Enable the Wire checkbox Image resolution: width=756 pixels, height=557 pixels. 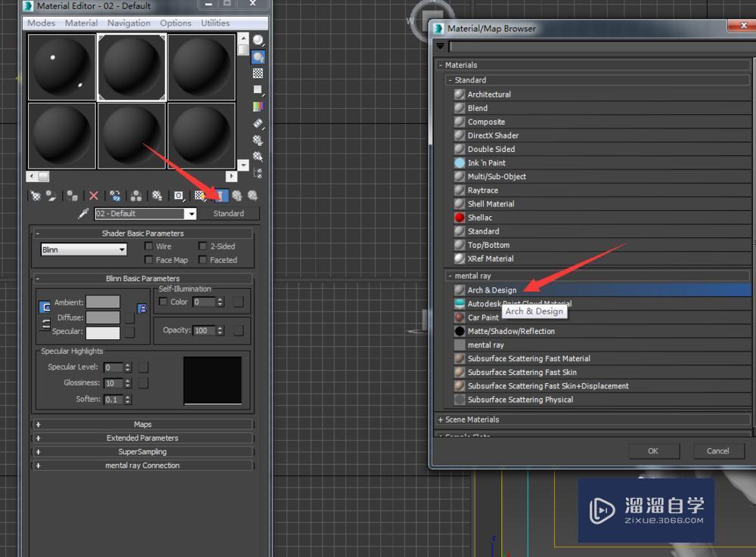point(149,246)
